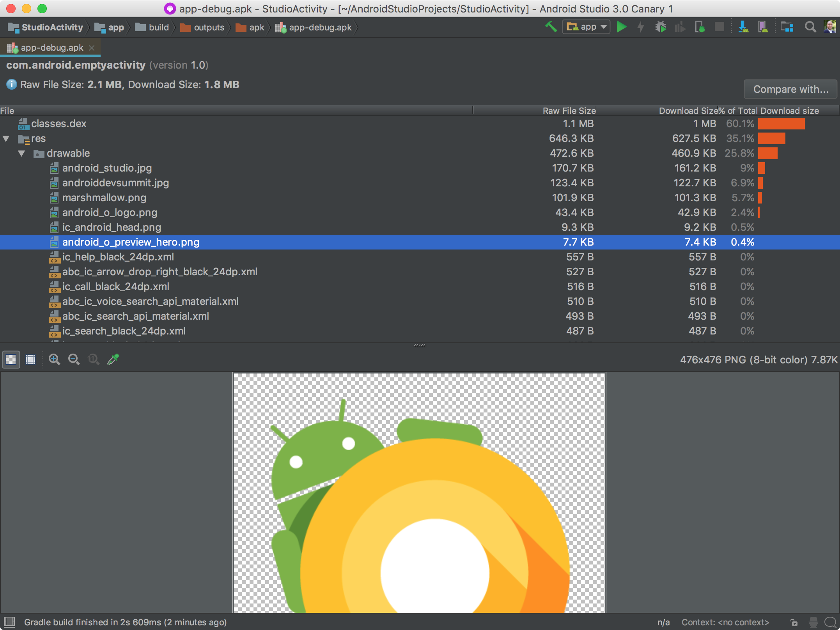Viewport: 840px width, 630px height.
Task: Toggle tool windows button in status bar
Action: tap(9, 622)
